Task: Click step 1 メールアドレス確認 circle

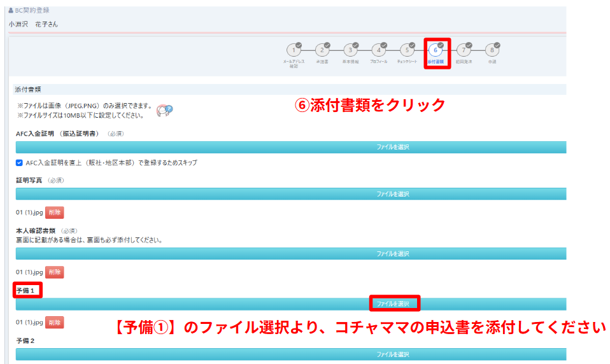Action: (292, 50)
